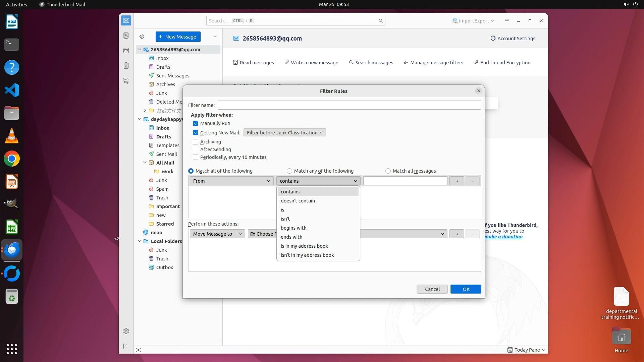Click the Get Messages cloud icon
This screenshot has height=362, width=644.
142,37
